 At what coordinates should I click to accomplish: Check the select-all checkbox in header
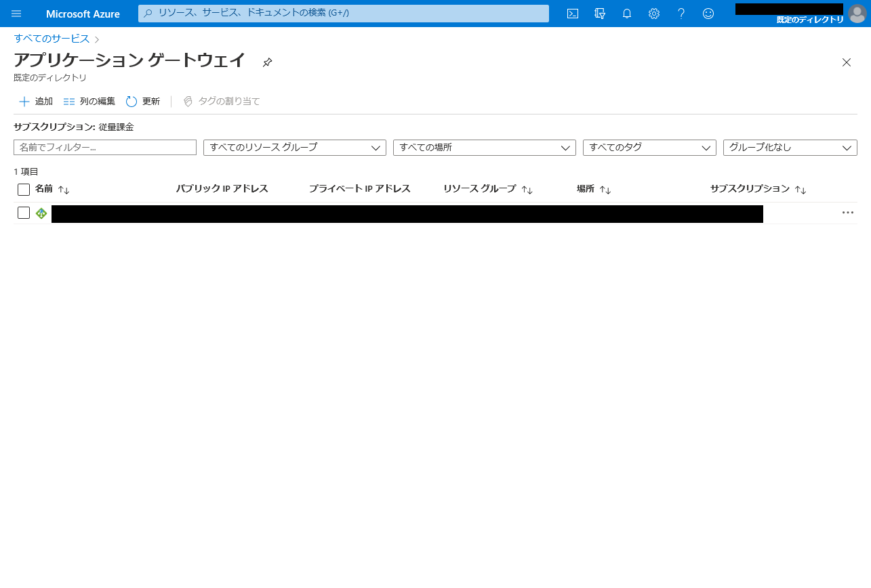coord(24,190)
